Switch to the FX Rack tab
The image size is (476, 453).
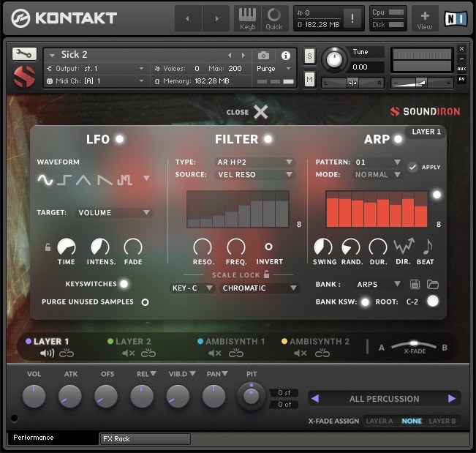click(144, 438)
